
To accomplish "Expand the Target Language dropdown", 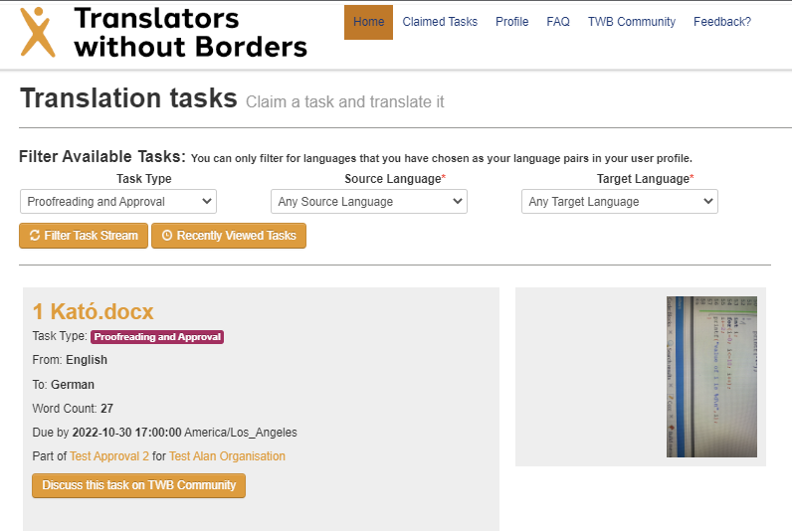I will click(620, 202).
